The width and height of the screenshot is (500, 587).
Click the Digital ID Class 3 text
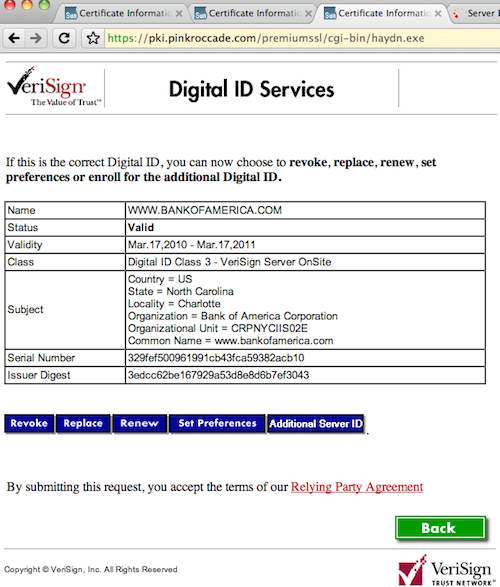[x=229, y=262]
